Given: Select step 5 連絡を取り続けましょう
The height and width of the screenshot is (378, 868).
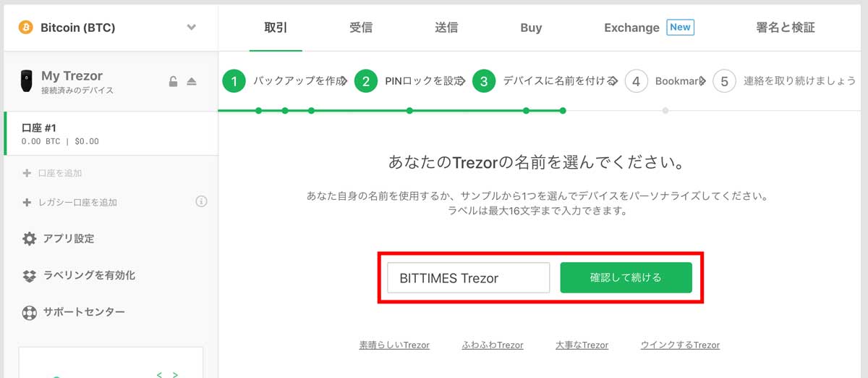Looking at the screenshot, I should click(785, 81).
